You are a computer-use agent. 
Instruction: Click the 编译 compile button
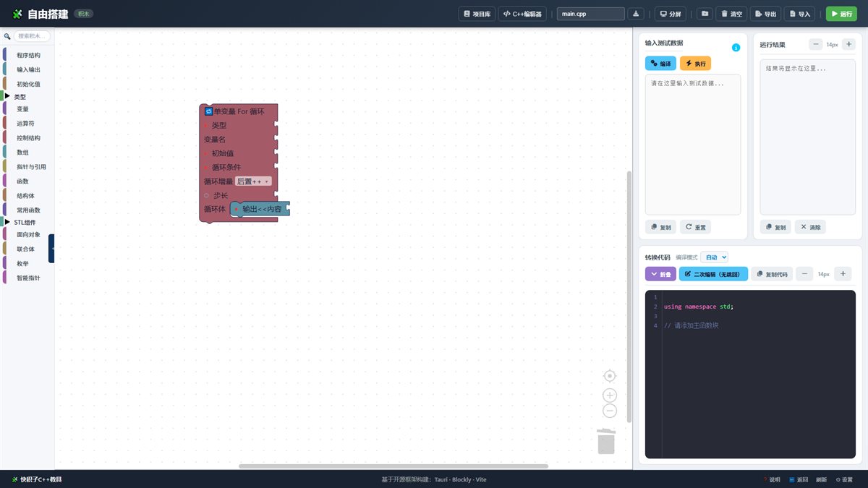(x=660, y=64)
